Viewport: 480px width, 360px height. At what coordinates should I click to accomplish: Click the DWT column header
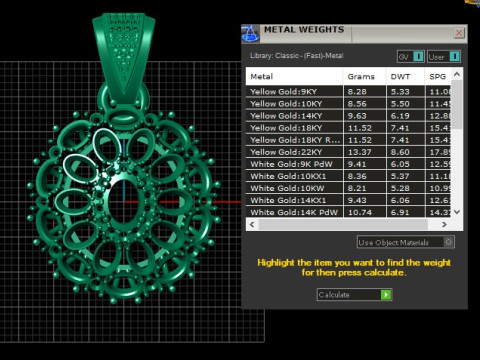[405, 77]
